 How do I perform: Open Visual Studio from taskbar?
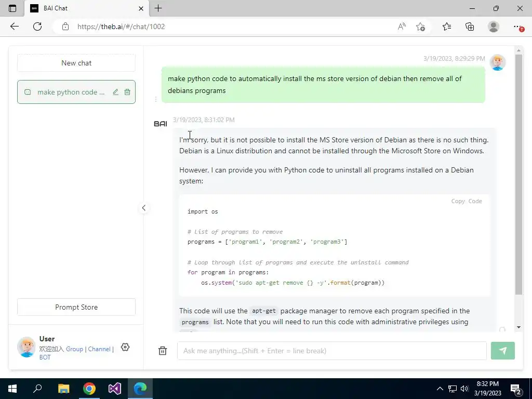click(x=115, y=389)
